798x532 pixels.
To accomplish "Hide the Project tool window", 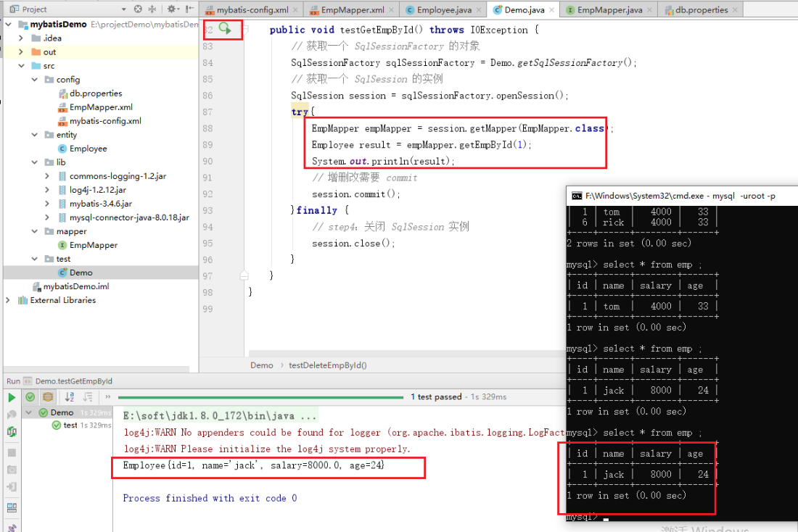I will click(x=189, y=9).
